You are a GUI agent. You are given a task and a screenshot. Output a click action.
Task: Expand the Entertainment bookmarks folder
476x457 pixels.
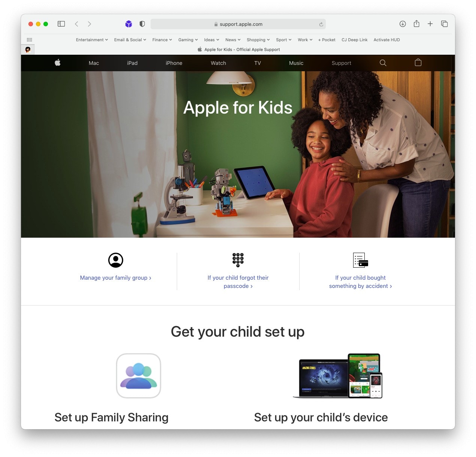[92, 40]
